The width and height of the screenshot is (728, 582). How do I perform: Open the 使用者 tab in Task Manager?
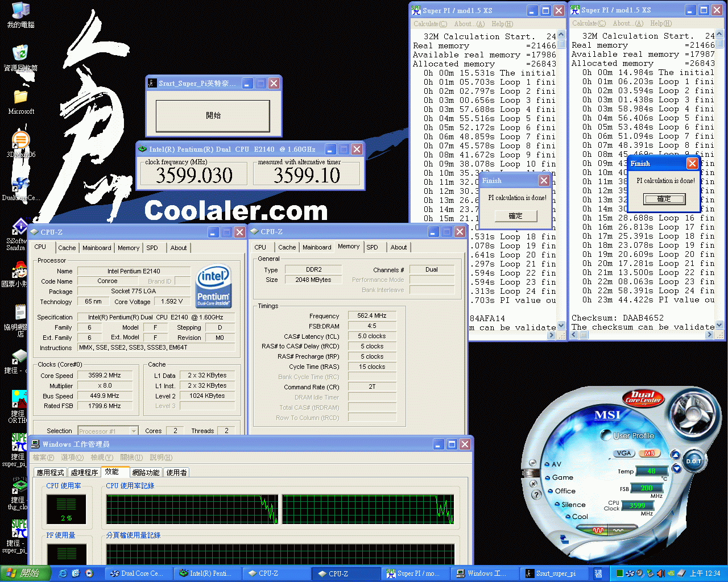[176, 472]
